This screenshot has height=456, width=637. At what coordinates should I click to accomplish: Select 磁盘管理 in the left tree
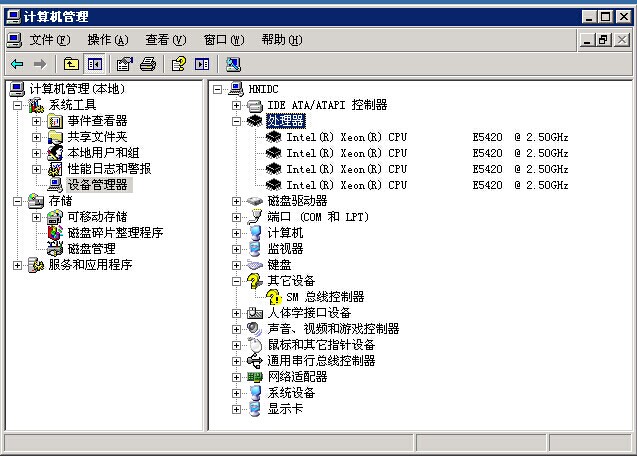point(91,249)
